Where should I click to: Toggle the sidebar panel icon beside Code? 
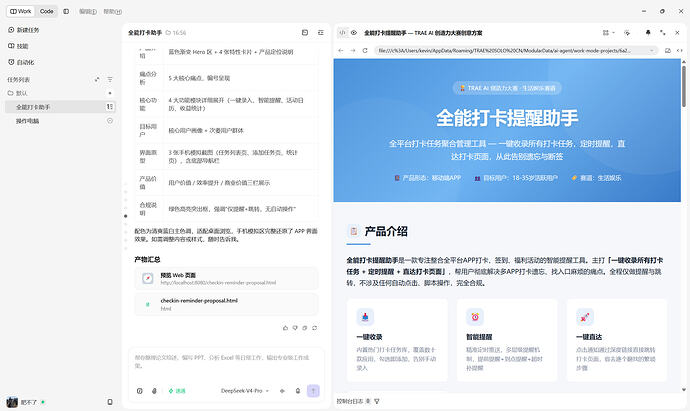(66, 11)
